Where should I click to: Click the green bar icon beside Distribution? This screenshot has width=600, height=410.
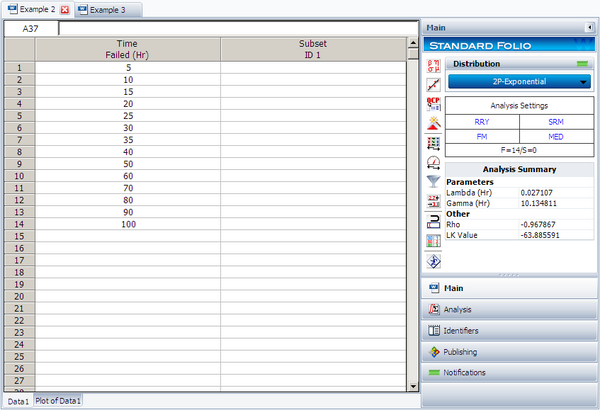point(582,64)
